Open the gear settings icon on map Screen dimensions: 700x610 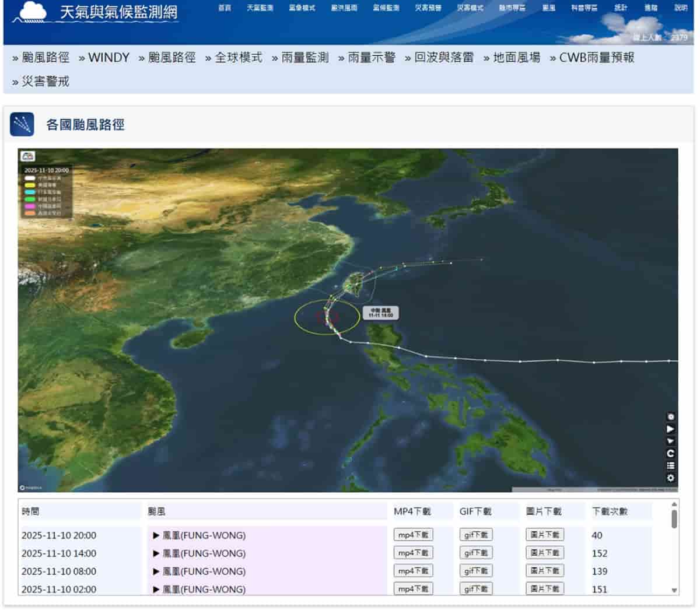pyautogui.click(x=671, y=478)
